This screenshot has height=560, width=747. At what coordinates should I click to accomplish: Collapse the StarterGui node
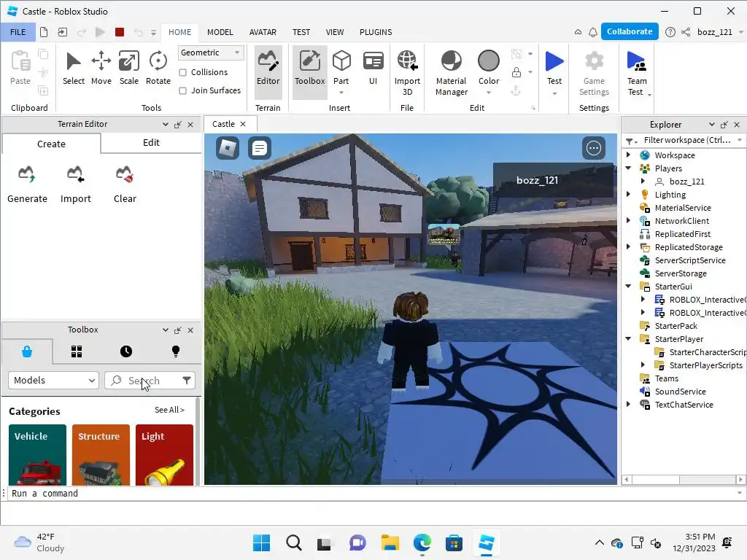point(628,286)
